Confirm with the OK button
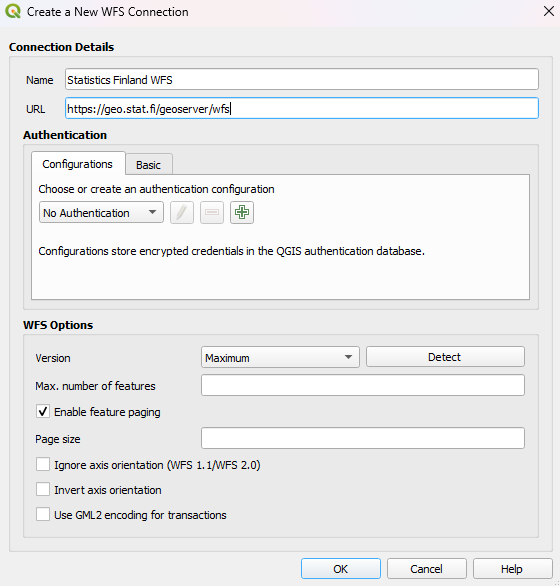The image size is (560, 586). (x=341, y=569)
